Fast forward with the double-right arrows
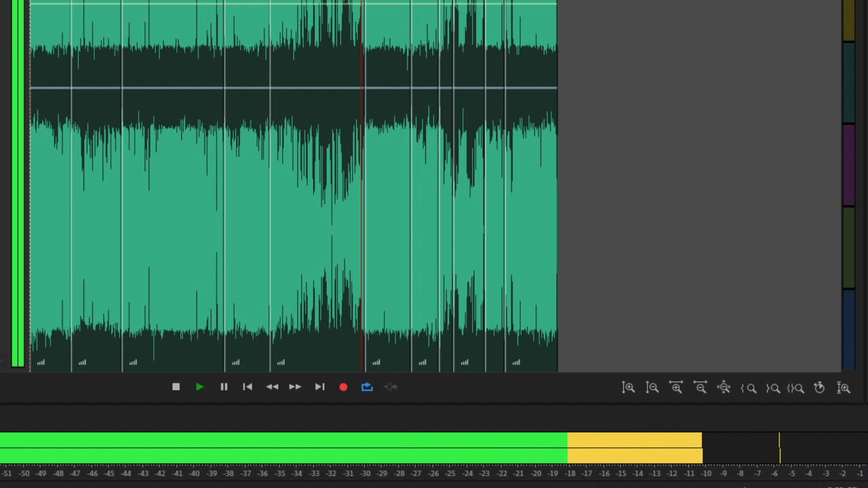Image resolution: width=868 pixels, height=488 pixels. click(x=295, y=387)
